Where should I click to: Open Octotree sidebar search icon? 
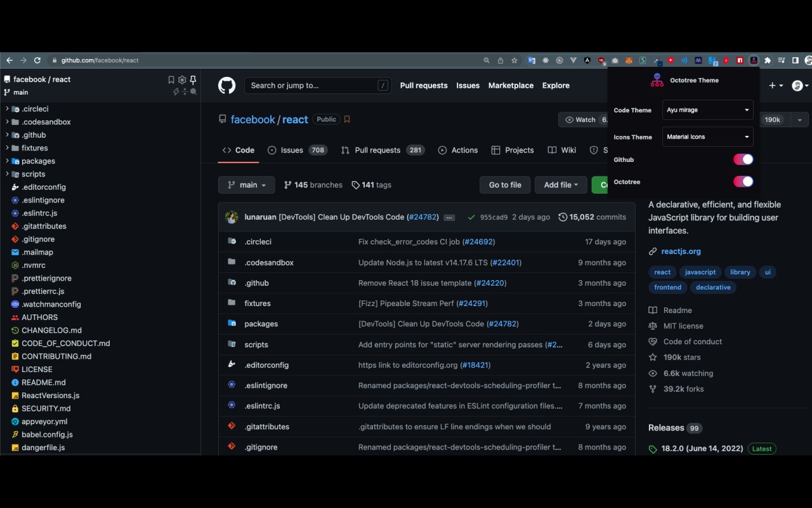(193, 92)
